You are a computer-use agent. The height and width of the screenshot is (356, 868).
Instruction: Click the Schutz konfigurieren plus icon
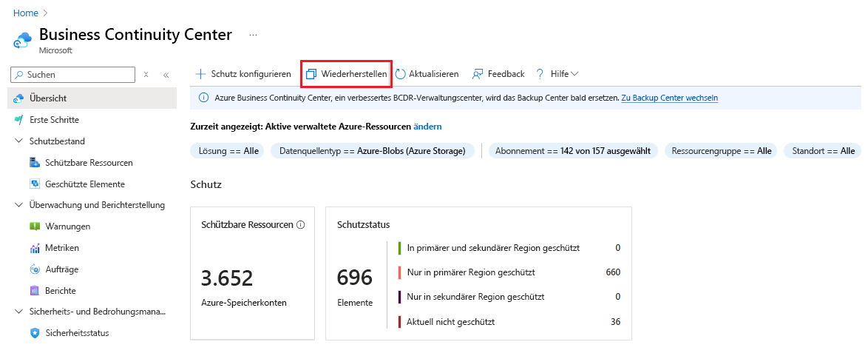pos(200,74)
